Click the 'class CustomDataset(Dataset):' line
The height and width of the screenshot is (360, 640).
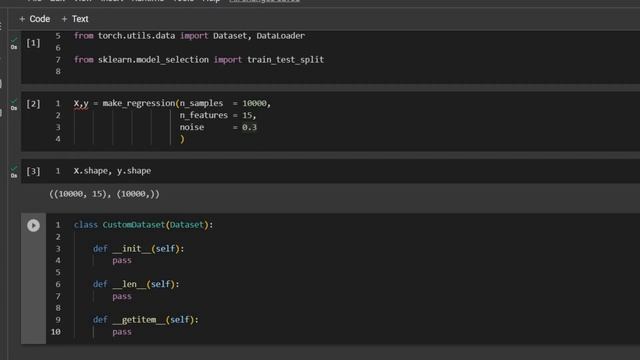pyautogui.click(x=143, y=225)
